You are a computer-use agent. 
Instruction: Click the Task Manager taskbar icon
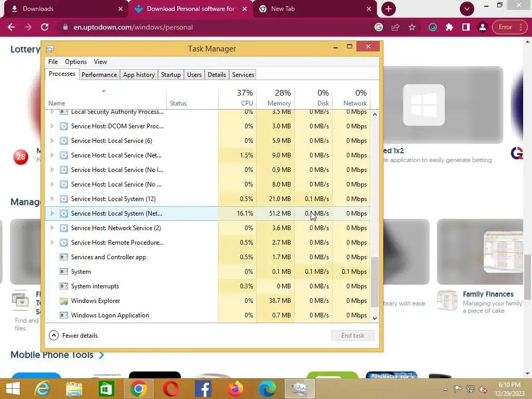point(300,389)
